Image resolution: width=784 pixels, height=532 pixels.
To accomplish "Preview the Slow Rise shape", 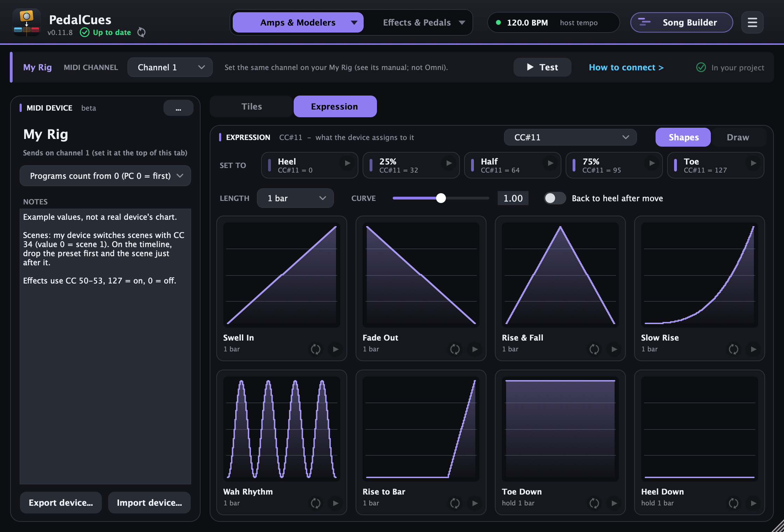I will (x=754, y=349).
